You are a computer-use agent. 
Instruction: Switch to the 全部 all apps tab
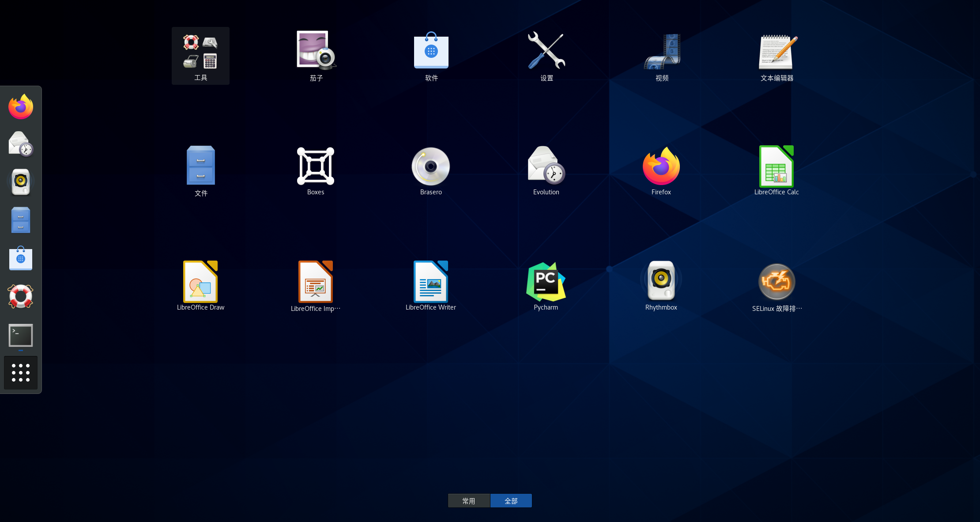tap(511, 501)
